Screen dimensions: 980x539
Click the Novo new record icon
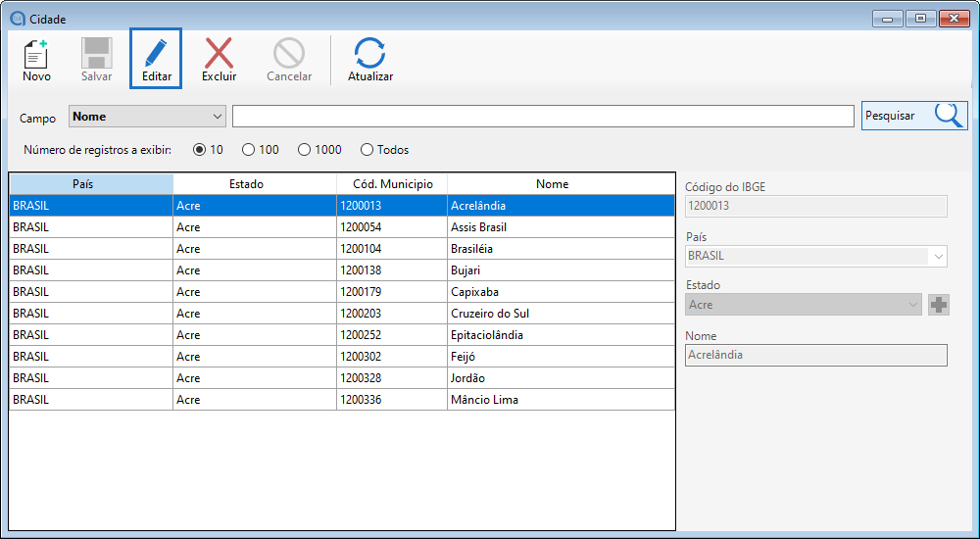[x=36, y=54]
